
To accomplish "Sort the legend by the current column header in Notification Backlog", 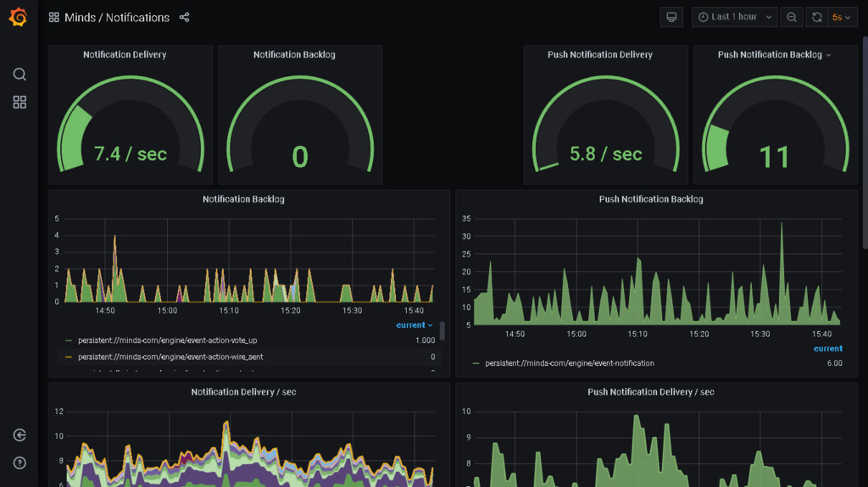I will 414,325.
